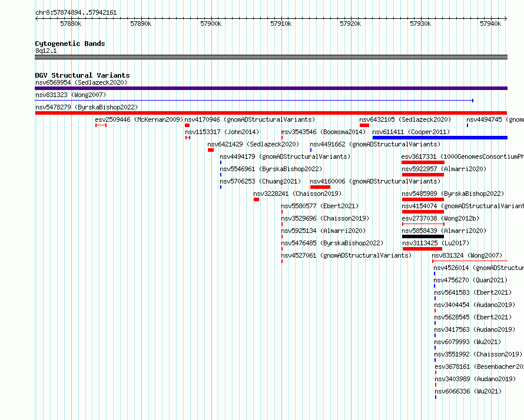
Task: Click the chr8:57874894..57942161 coordinate label
Action: click(76, 13)
